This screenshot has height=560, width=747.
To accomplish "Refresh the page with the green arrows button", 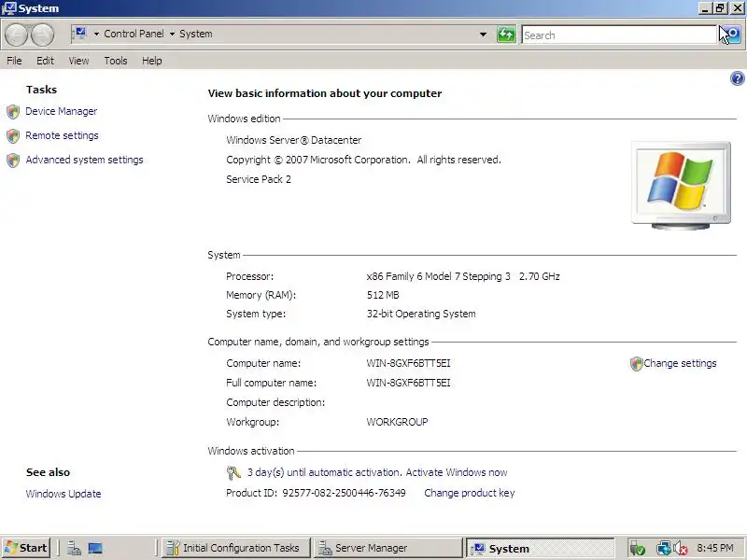I will click(x=506, y=35).
